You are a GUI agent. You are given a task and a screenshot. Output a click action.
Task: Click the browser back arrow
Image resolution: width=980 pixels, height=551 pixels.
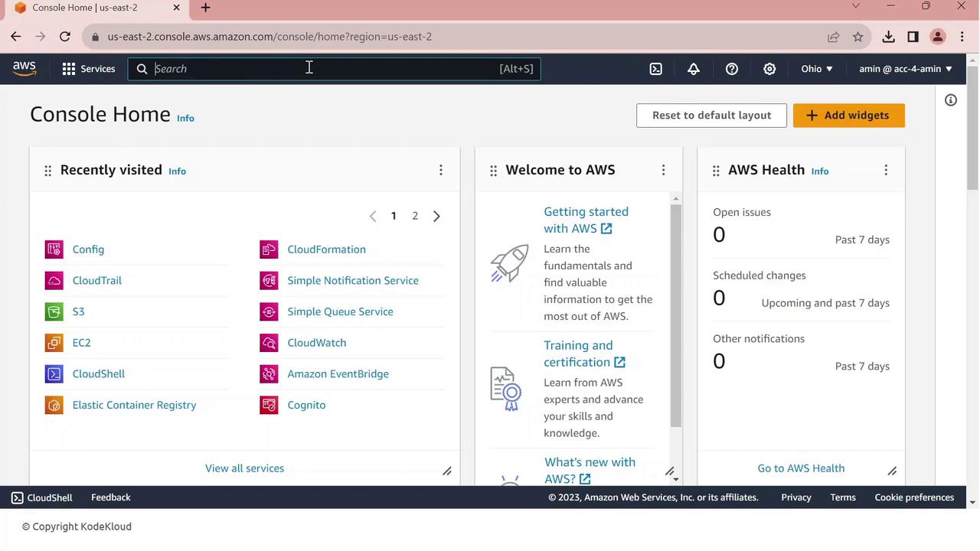16,37
